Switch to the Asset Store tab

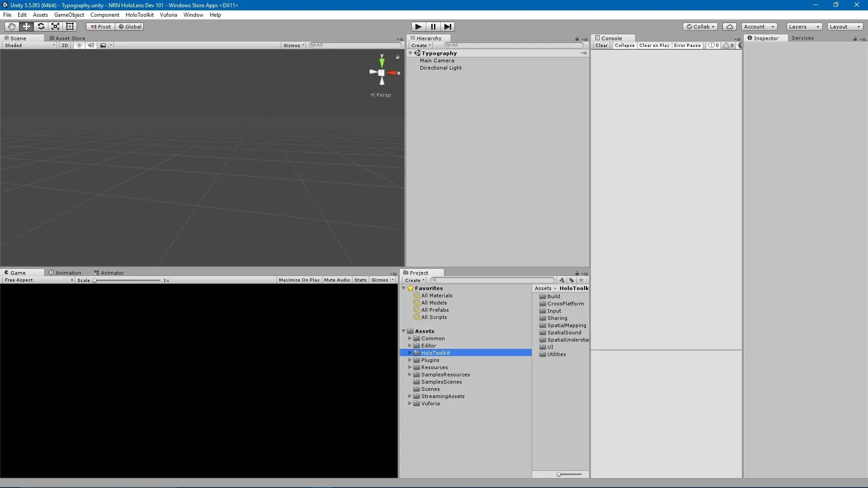tap(67, 38)
